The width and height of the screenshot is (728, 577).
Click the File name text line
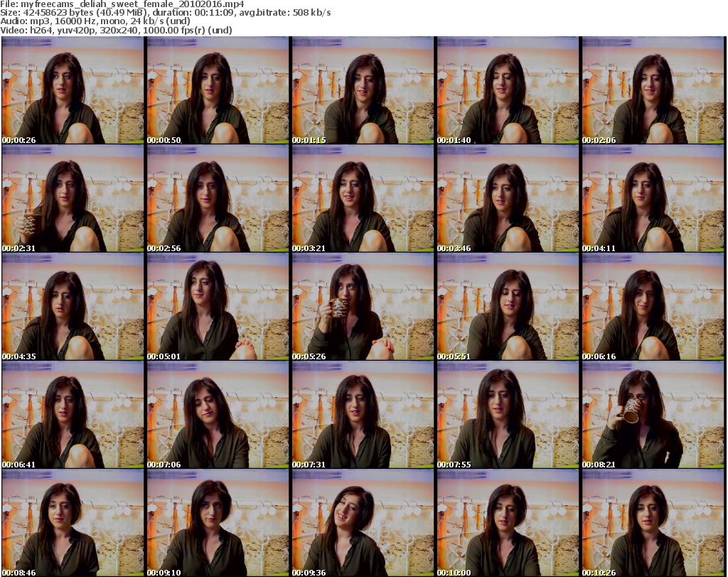point(122,4)
